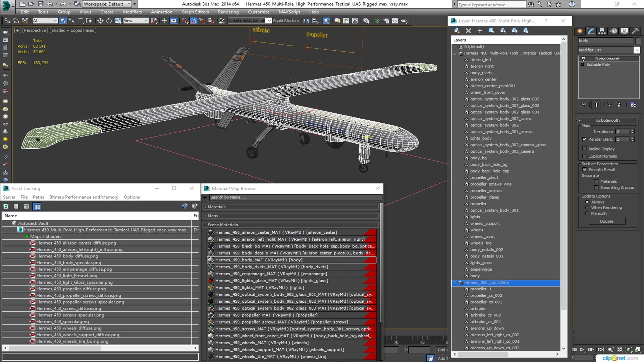This screenshot has height=362, width=644.
Task: Open the Utilities hammer panel tab
Action: pos(635,31)
